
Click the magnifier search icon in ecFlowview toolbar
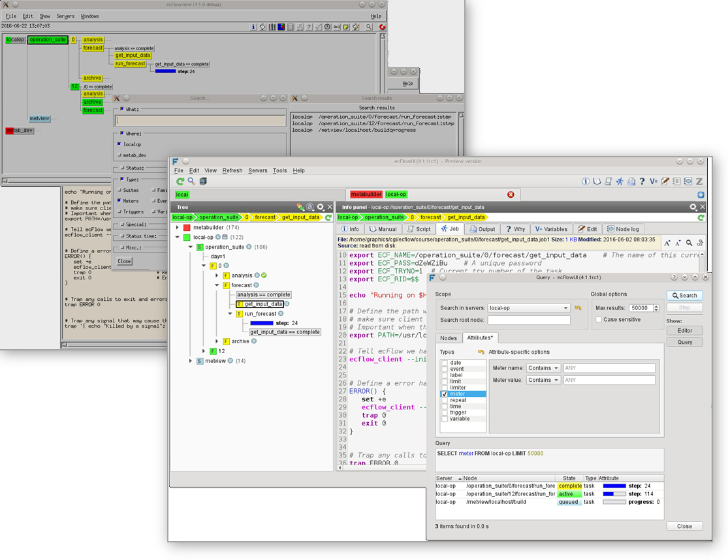pos(369,27)
